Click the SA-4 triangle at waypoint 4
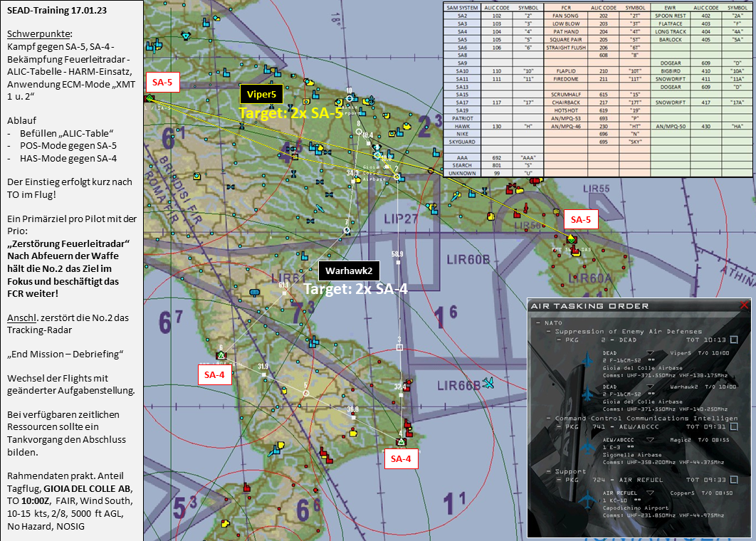Screen dimensions: 756x541 [401, 441]
